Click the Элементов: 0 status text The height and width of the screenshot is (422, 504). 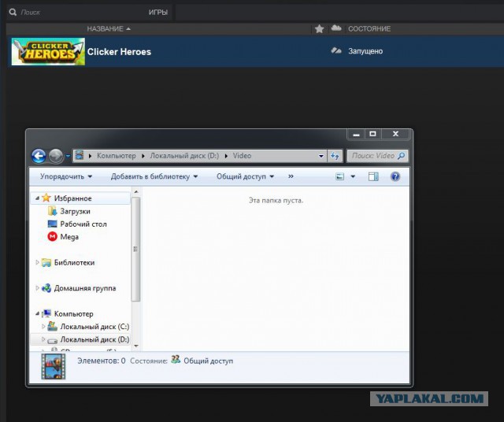(x=102, y=361)
